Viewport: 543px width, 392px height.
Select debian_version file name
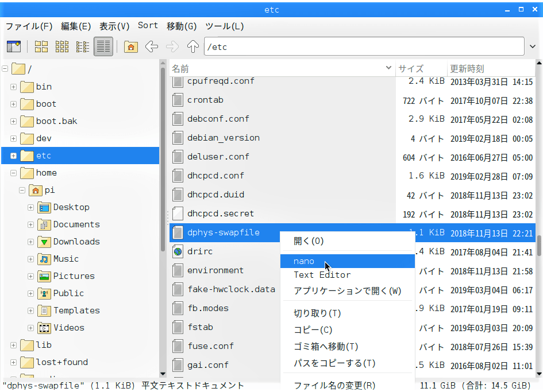click(x=224, y=138)
